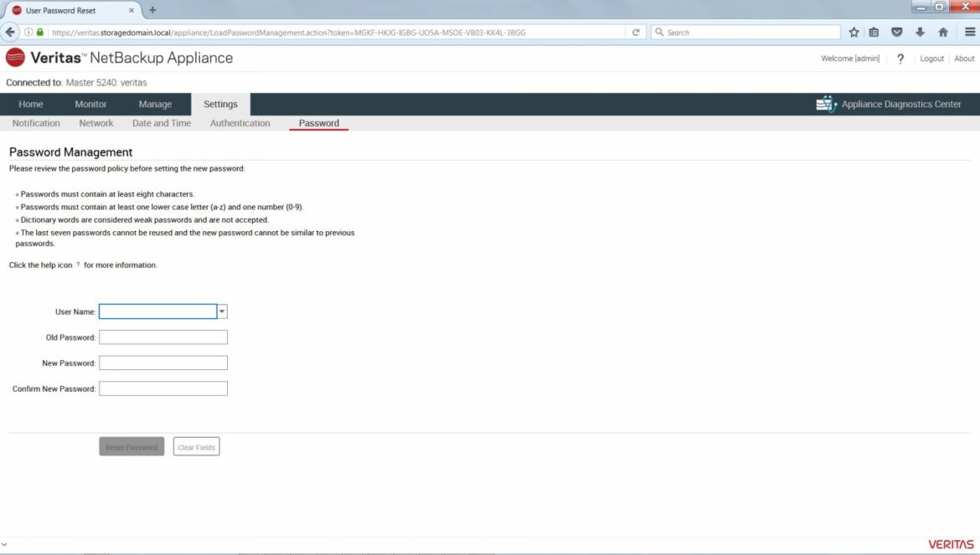The width and height of the screenshot is (980, 555).
Task: Open the Date and Time sub-tab
Action: tap(162, 123)
